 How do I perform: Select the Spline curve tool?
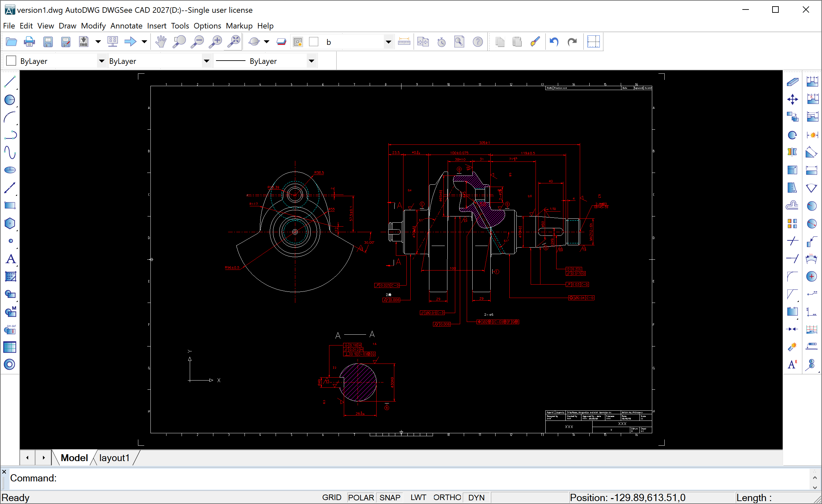click(10, 153)
